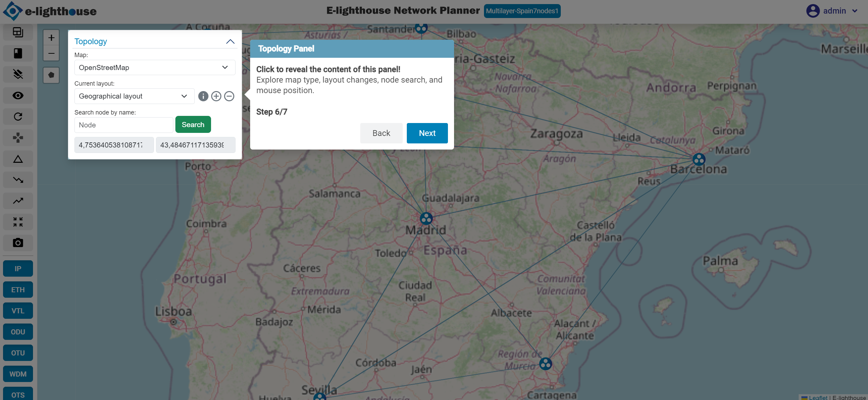Click the map zoom out minus button

[51, 53]
